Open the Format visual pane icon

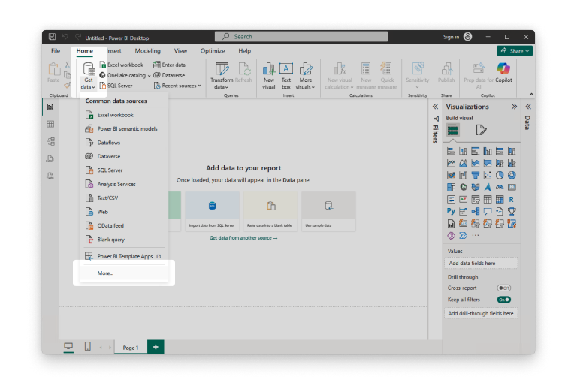(481, 130)
